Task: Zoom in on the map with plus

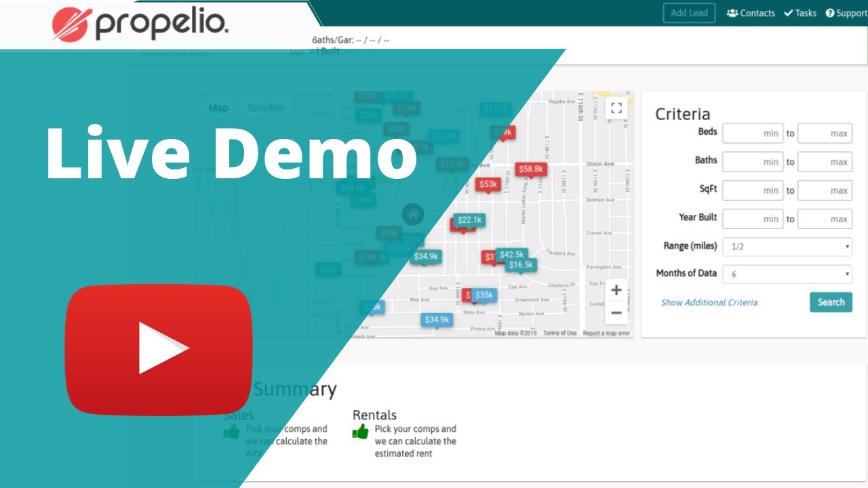Action: [x=616, y=291]
